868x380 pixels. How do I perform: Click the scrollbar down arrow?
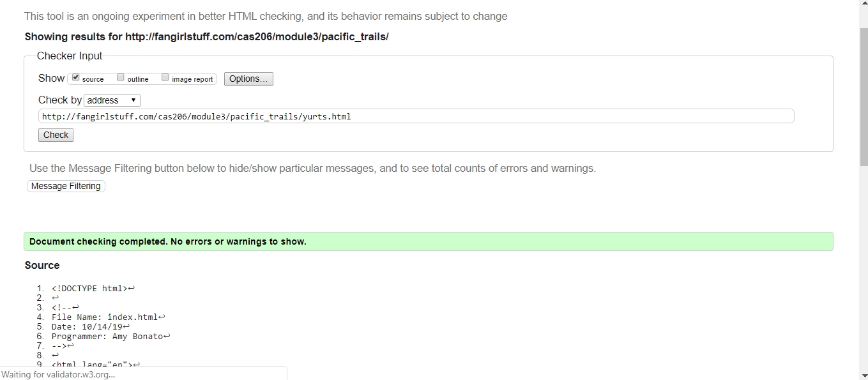(863, 376)
